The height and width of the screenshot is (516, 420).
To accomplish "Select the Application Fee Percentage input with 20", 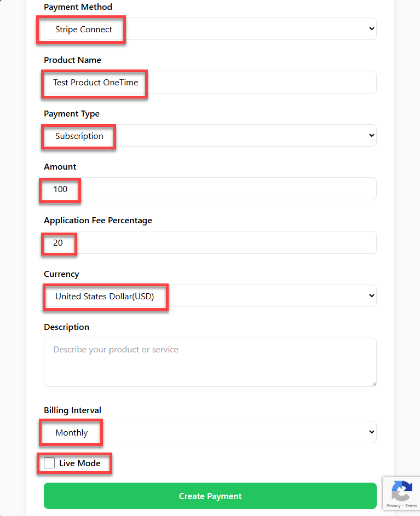I will 210,243.
